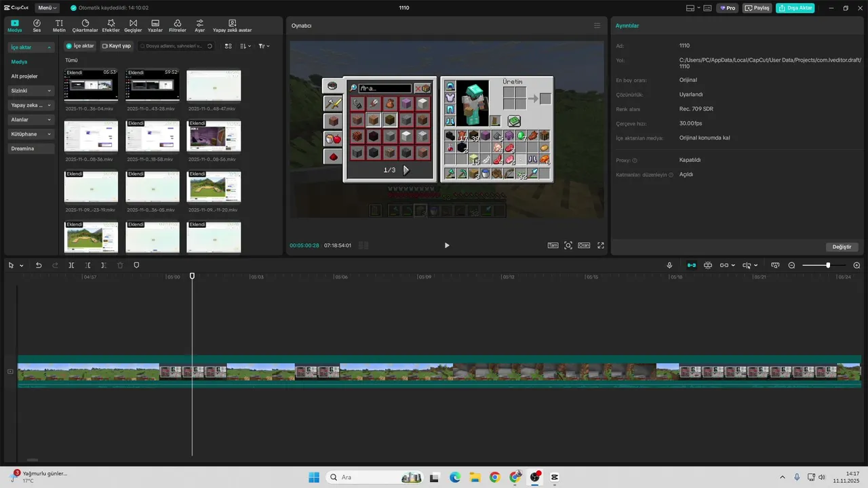Play the preview video
The height and width of the screenshot is (488, 868).
click(x=446, y=245)
